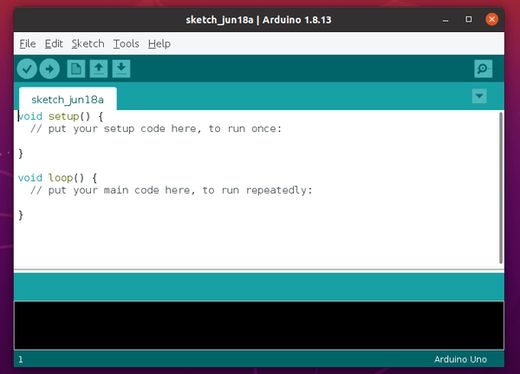Create a new sketch with the New icon
The width and height of the screenshot is (520, 374).
click(76, 69)
